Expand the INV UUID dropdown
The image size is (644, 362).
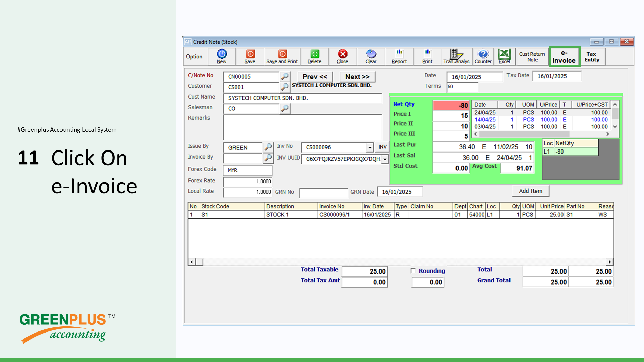point(385,159)
